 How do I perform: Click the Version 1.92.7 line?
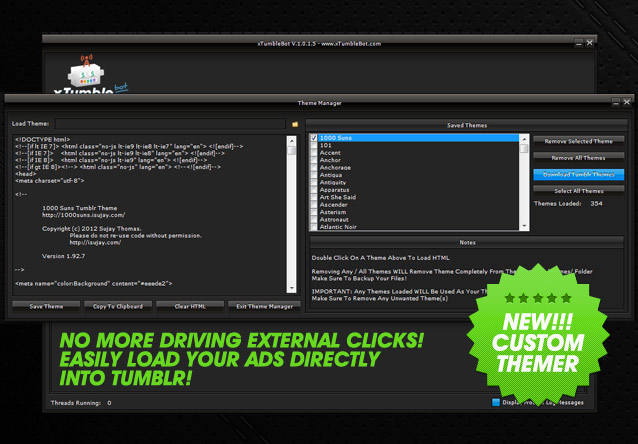click(x=63, y=256)
